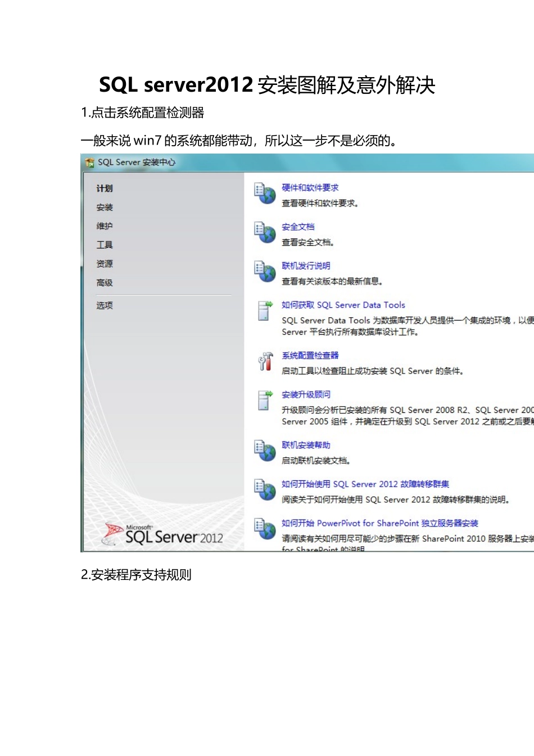Viewport: 534px width, 756px height.
Task: Select the 计划 sidebar tab
Action: pos(105,188)
